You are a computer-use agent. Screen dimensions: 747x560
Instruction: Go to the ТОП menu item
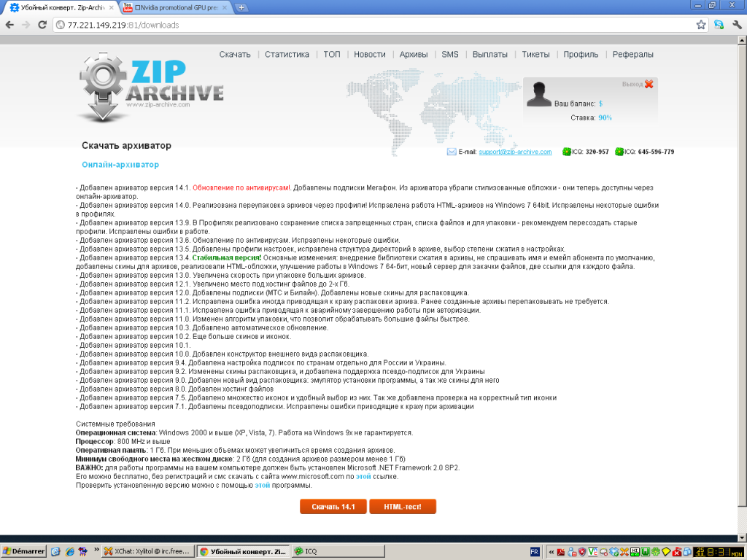[332, 54]
